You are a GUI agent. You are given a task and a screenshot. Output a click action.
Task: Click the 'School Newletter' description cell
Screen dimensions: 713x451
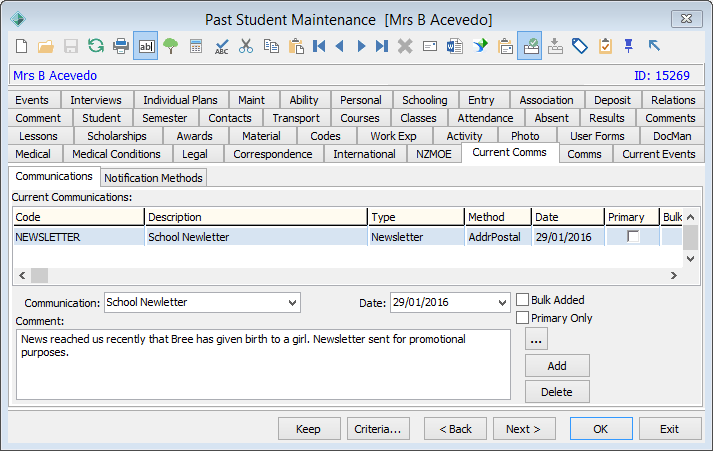256,237
